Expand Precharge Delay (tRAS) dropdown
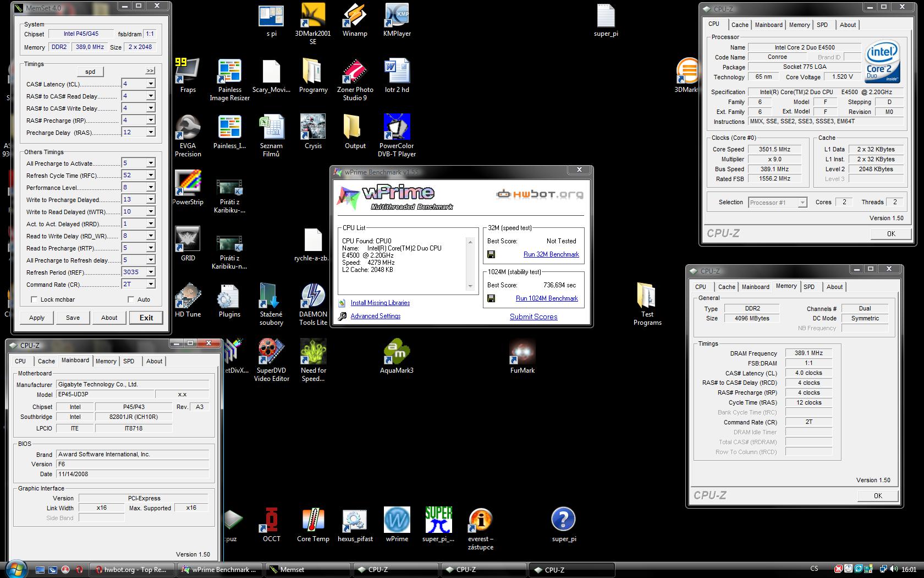This screenshot has height=578, width=924. 150,132
